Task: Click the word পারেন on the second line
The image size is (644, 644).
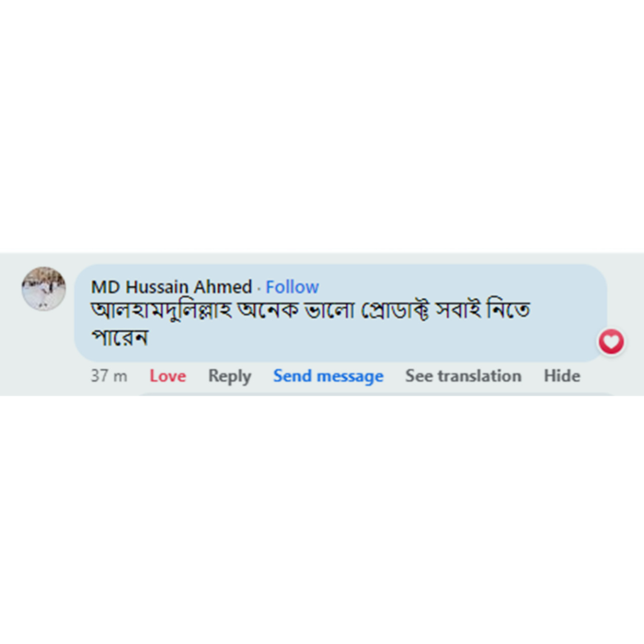Action: click(x=119, y=338)
